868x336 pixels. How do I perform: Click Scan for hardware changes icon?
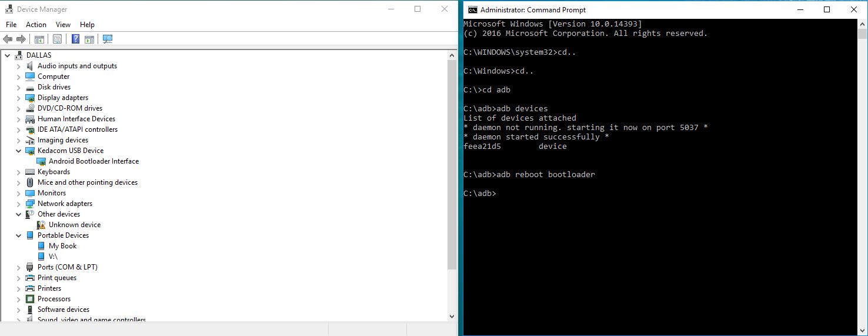tap(107, 39)
